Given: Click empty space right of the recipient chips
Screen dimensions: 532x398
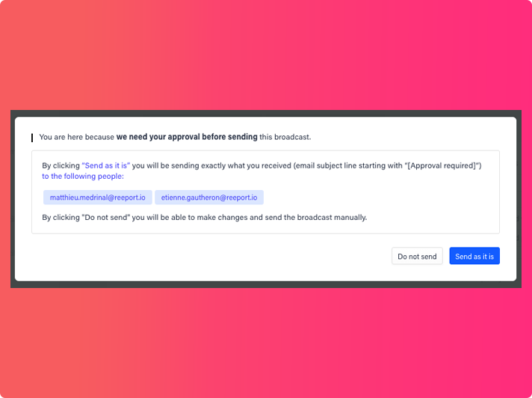Looking at the screenshot, I should (x=374, y=198).
